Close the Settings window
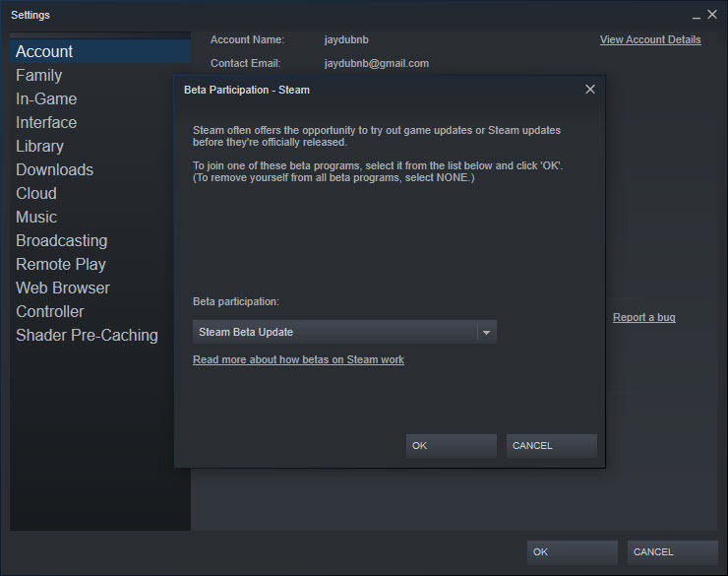 click(x=712, y=15)
